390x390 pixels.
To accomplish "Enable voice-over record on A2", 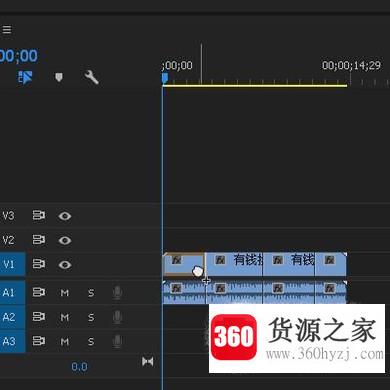I will point(117,317).
